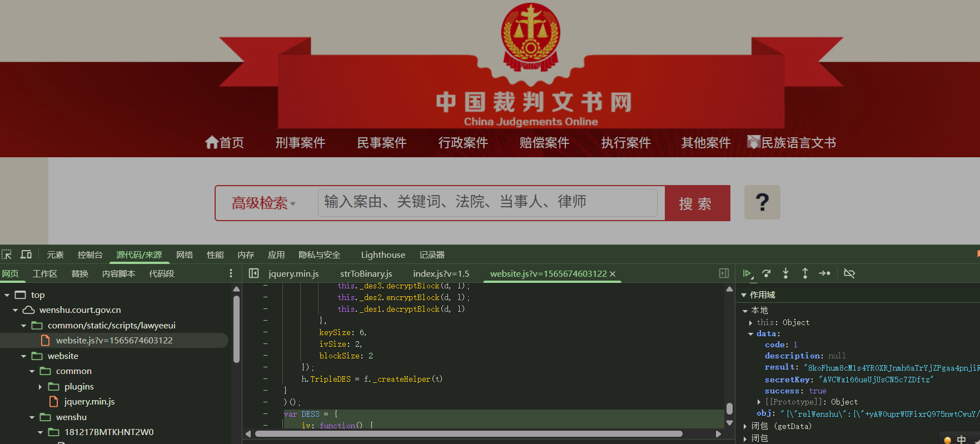This screenshot has height=444, width=980.
Task: Select the 内容脚本 subtab
Action: (119, 273)
